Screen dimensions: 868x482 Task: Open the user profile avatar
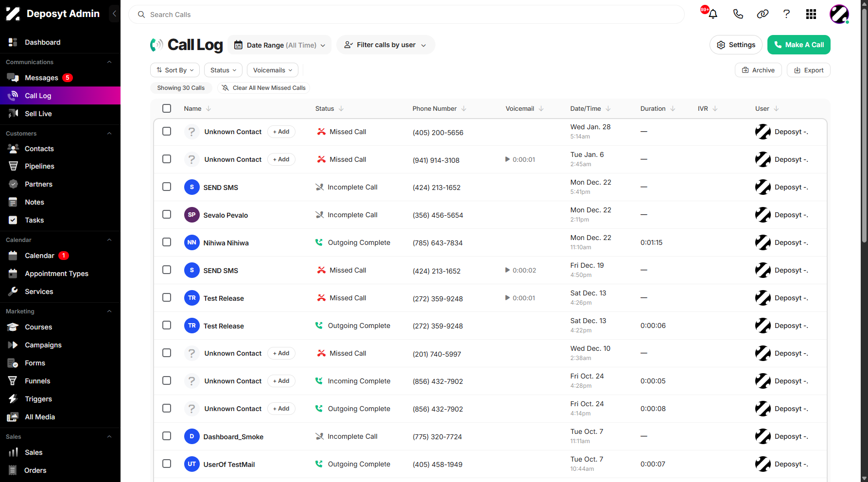tap(839, 14)
